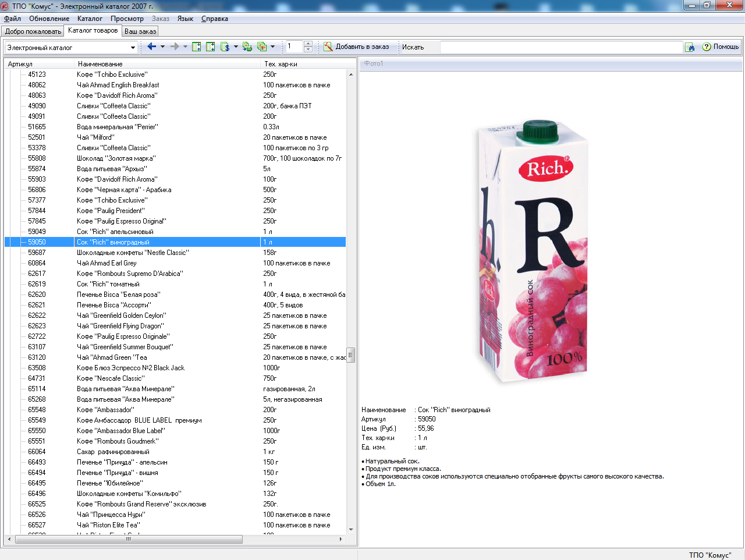The height and width of the screenshot is (560, 745).
Task: Select row 52501 Чай "Milford"
Action: point(175,137)
